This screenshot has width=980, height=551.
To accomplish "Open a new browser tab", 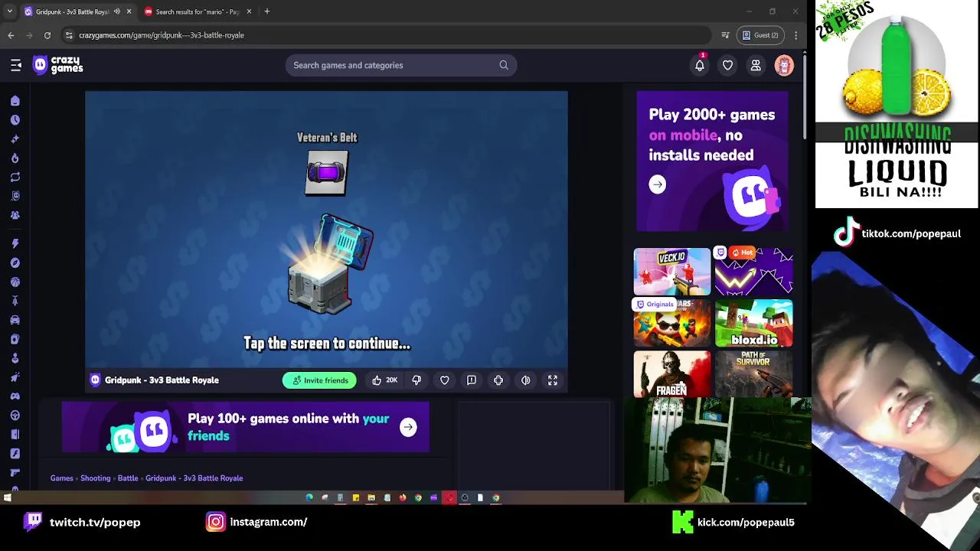I will (x=266, y=11).
